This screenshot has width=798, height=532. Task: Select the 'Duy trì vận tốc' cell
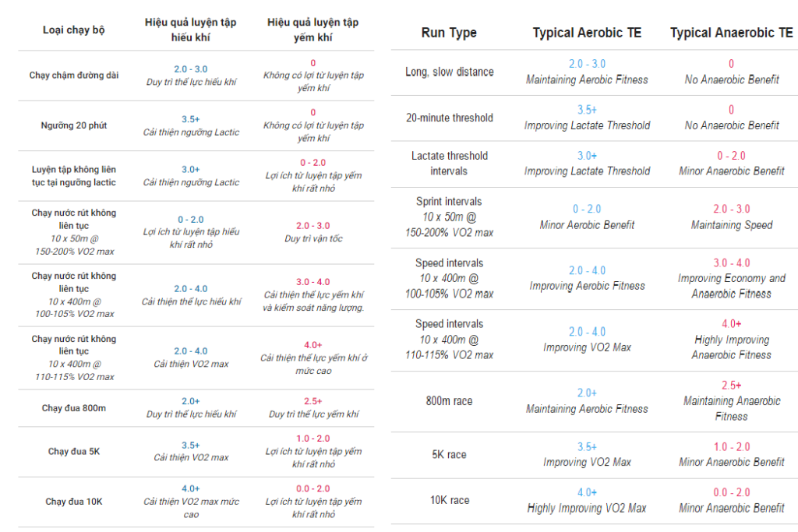click(313, 238)
